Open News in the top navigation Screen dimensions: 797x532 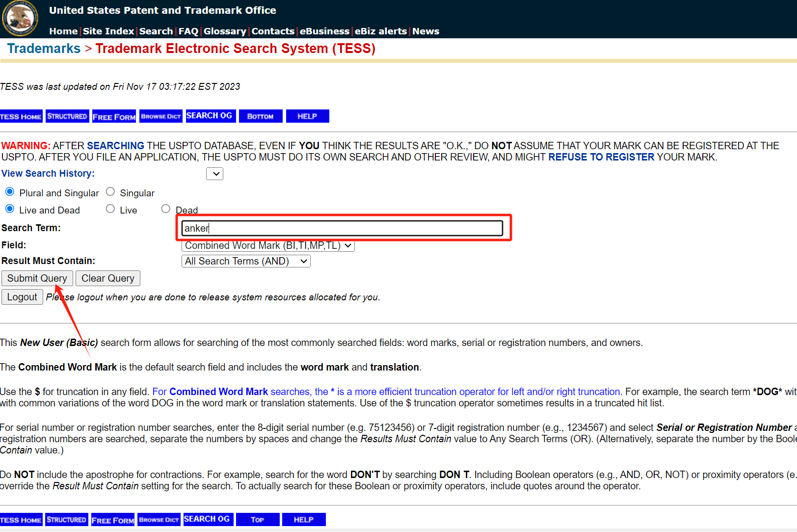coord(425,31)
